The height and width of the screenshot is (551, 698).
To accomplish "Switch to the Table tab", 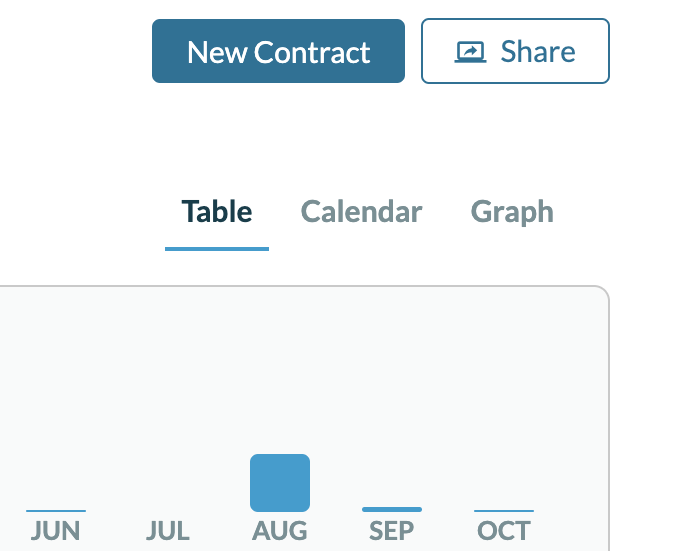I will pos(216,212).
